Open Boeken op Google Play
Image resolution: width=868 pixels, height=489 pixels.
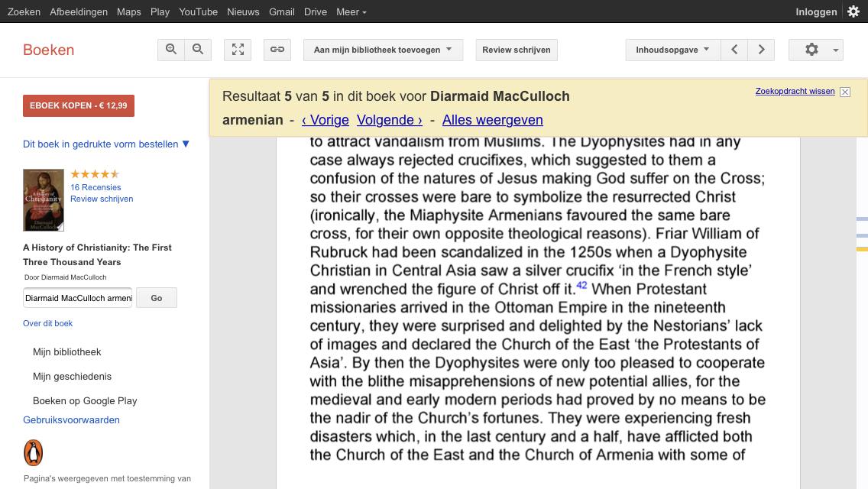85,401
